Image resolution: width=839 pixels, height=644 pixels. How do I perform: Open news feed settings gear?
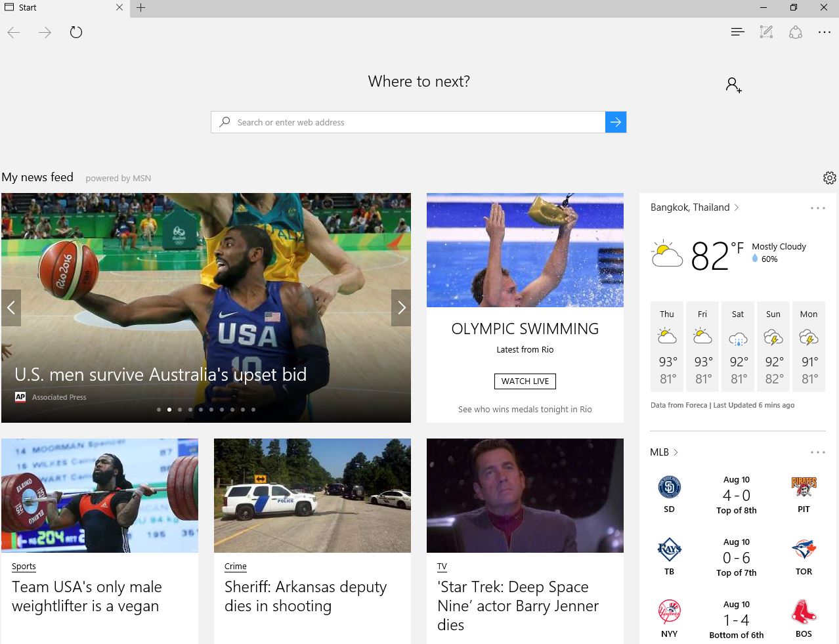coord(830,178)
